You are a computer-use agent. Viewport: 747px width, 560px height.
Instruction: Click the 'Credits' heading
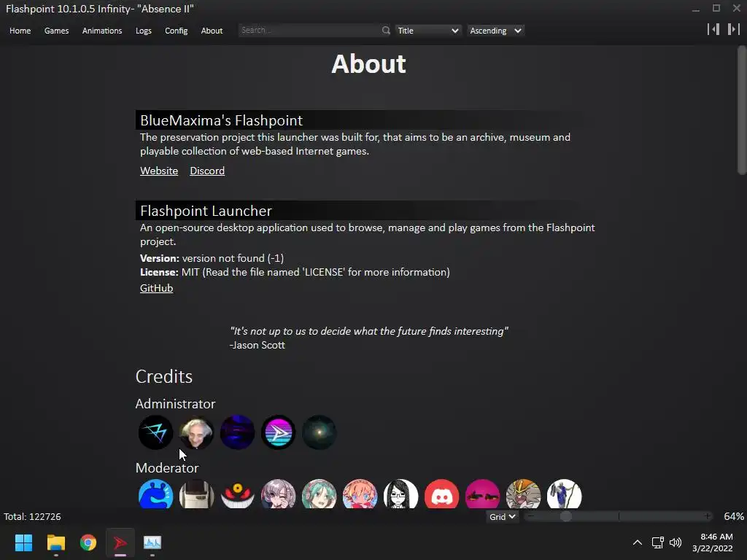coord(164,377)
